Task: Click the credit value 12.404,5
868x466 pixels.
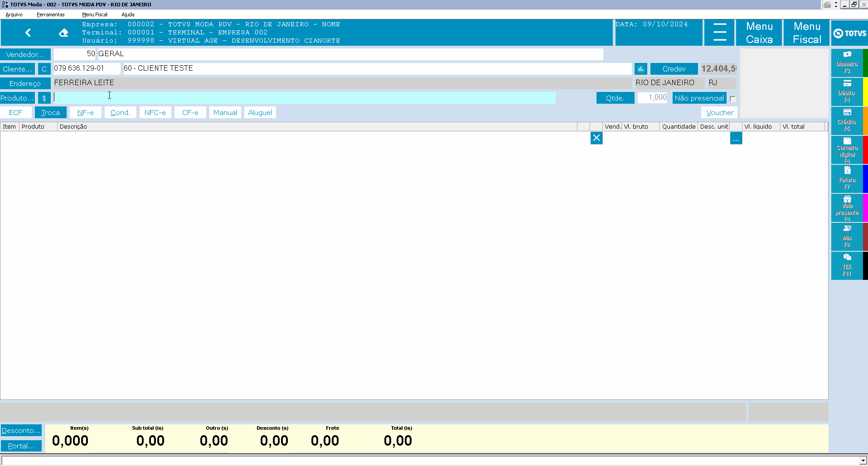Action: tap(719, 69)
